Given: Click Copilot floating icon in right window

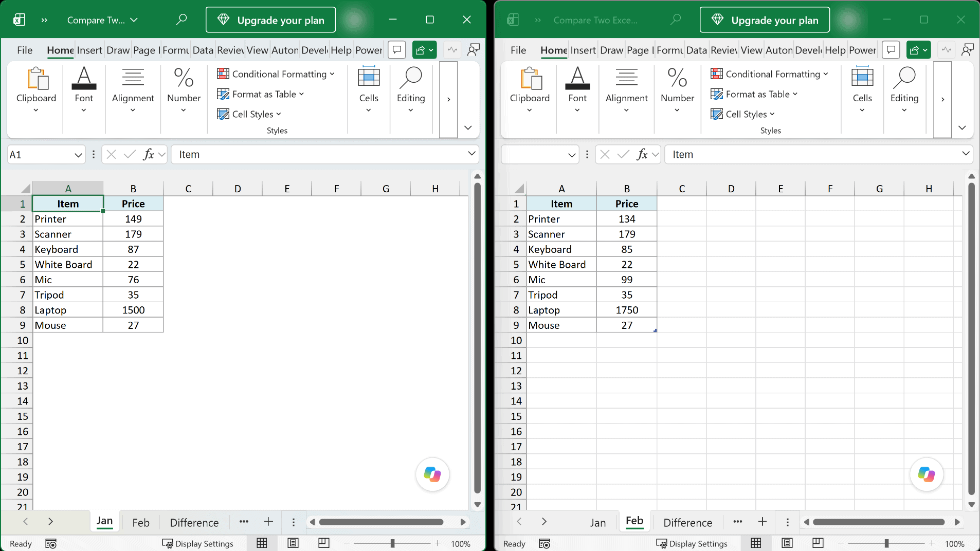Looking at the screenshot, I should pos(926,474).
